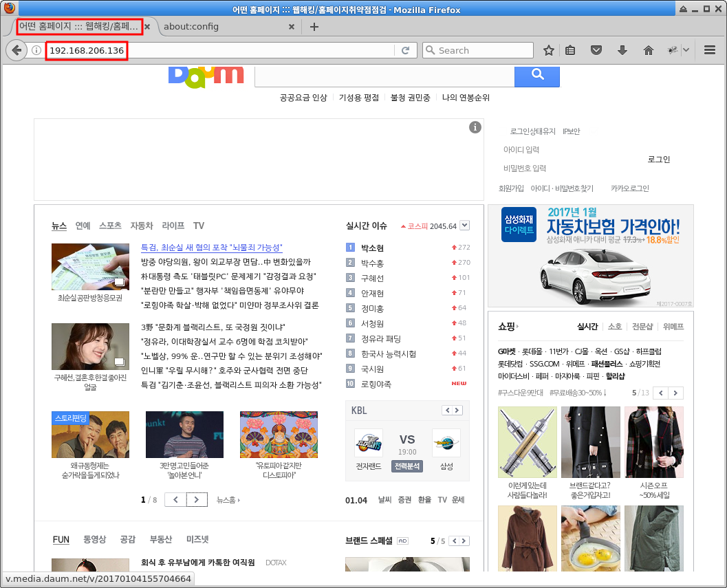
Task: Select shopping 위메프 tab
Action: click(x=673, y=327)
